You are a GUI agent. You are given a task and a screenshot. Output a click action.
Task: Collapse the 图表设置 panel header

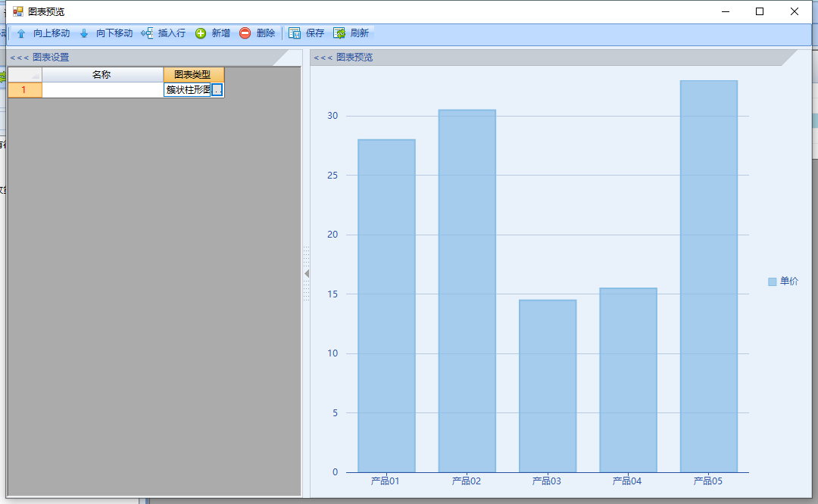pos(39,58)
